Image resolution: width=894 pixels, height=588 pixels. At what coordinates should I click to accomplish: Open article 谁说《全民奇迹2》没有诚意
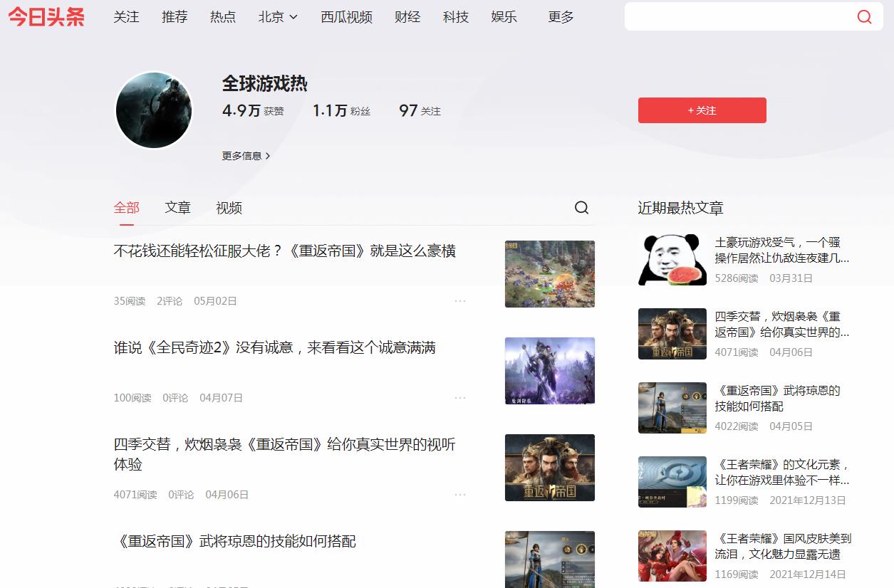[275, 347]
